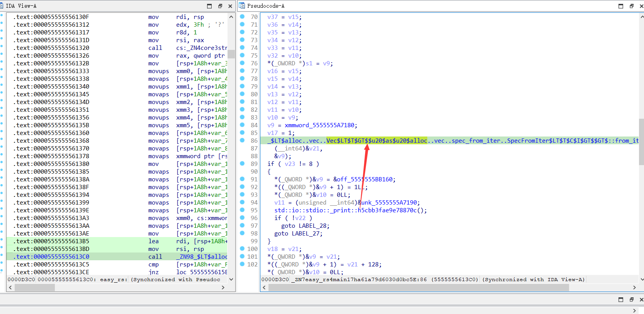Toggle breakpoint dot at pseudocode line 102
The width and height of the screenshot is (644, 314).
(242, 264)
